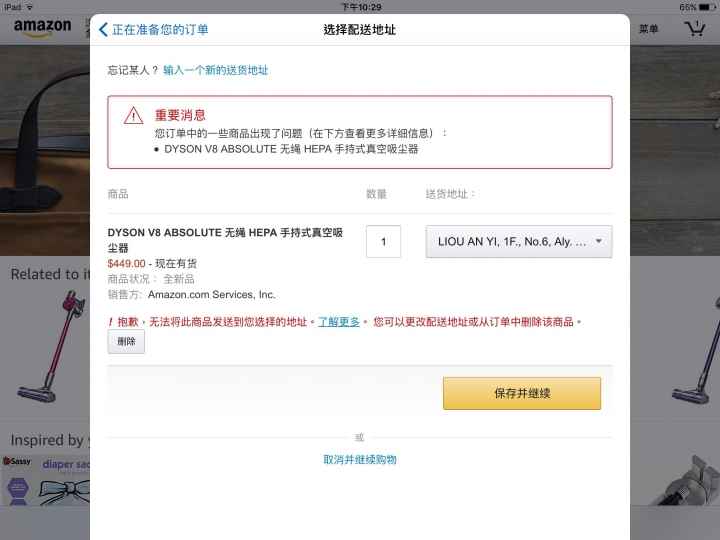Tap 输入一个新的送货地址 link
Screen dimensions: 720x540
216,70
